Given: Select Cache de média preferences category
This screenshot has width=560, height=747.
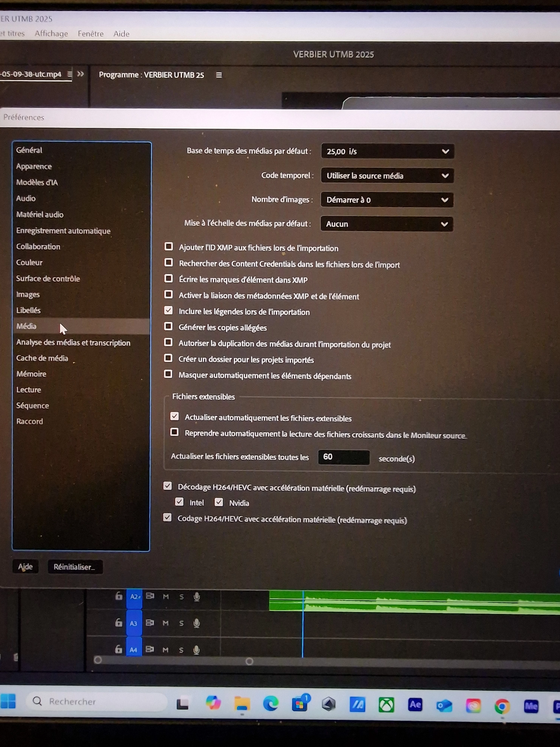Looking at the screenshot, I should pyautogui.click(x=42, y=358).
